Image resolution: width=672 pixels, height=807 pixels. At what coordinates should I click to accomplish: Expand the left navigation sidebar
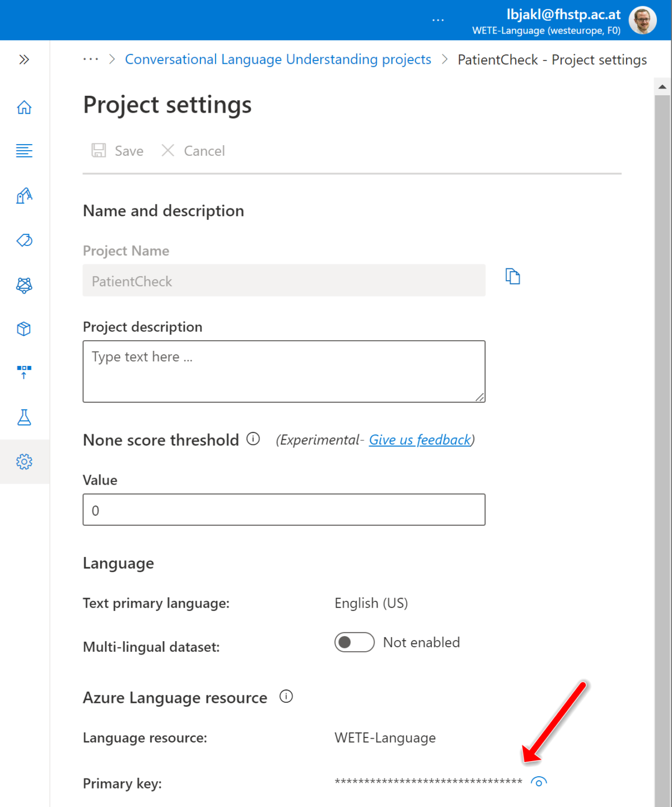24,59
